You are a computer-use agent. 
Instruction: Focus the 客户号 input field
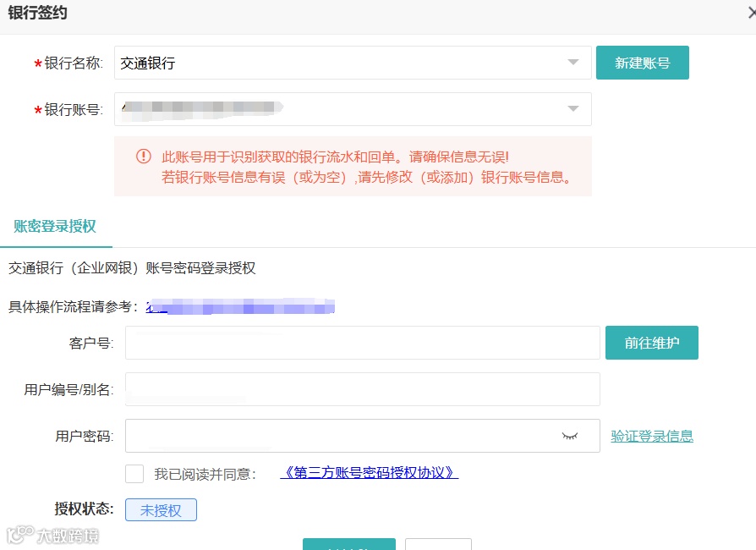[x=362, y=343]
